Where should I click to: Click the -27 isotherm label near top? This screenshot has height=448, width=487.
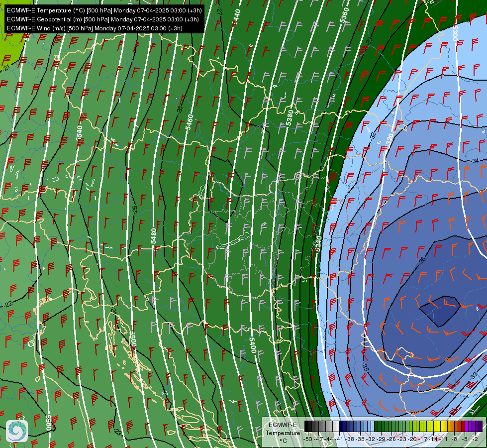[x=219, y=11]
